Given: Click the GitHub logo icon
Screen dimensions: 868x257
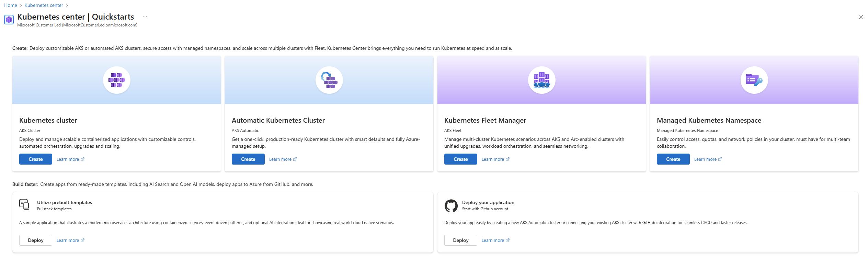Looking at the screenshot, I should tap(451, 206).
